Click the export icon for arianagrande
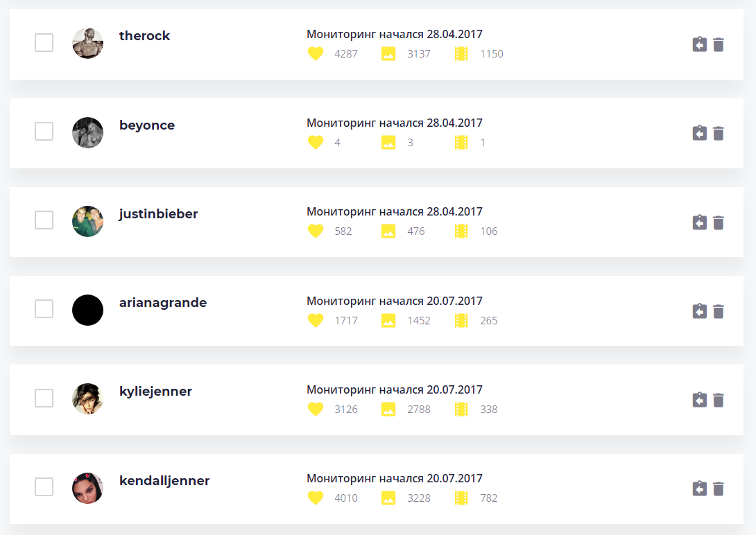The width and height of the screenshot is (756, 535). pyautogui.click(x=700, y=311)
